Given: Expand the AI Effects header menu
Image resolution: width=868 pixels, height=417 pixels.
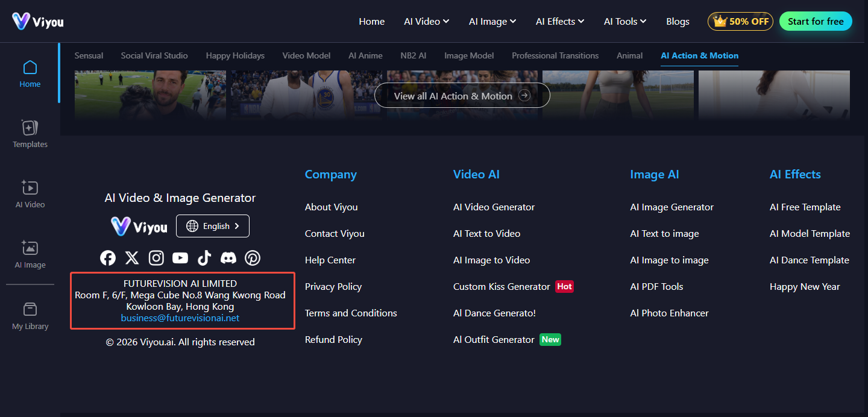Looking at the screenshot, I should pos(560,21).
